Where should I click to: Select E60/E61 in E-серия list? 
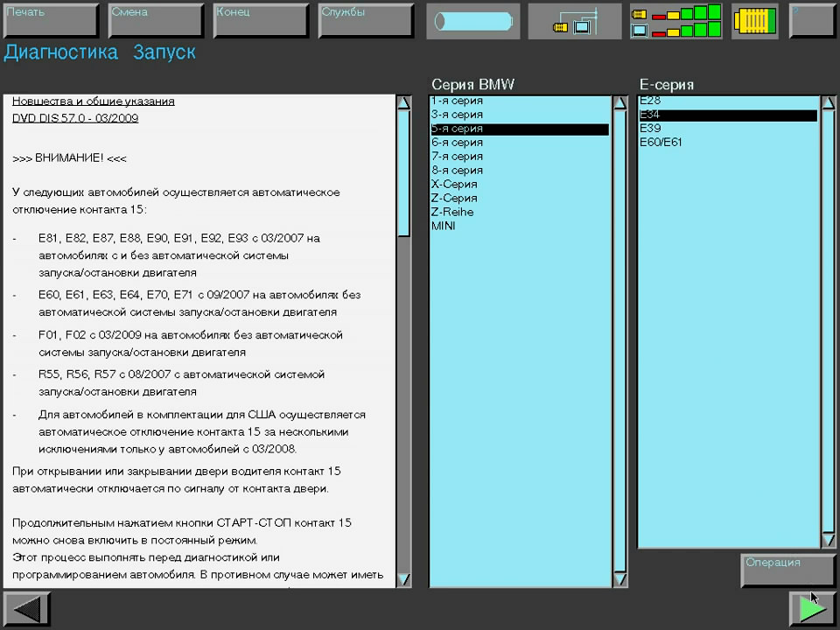[728, 143]
